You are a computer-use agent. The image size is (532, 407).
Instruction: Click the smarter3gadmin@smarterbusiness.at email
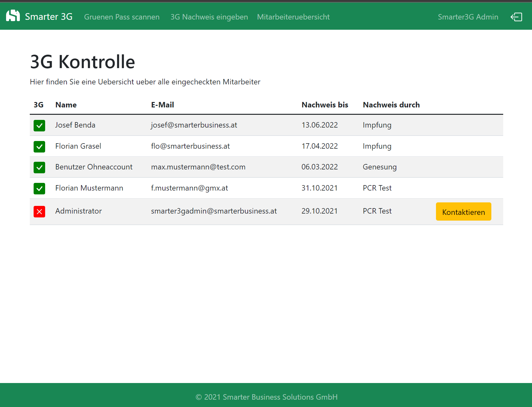pyautogui.click(x=214, y=211)
